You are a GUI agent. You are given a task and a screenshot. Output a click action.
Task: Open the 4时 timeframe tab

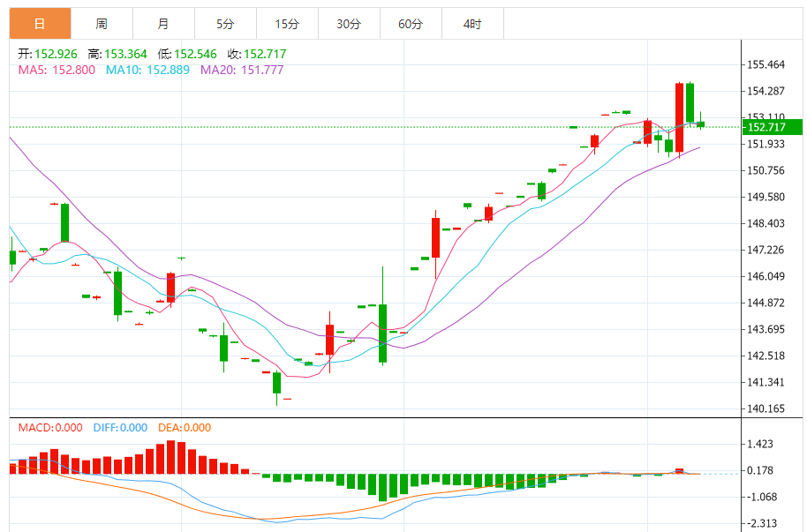(472, 24)
